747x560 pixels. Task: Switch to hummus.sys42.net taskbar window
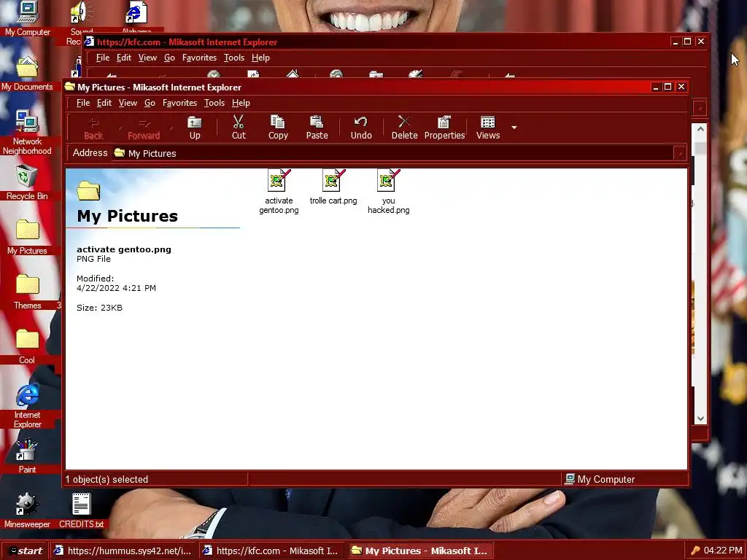[x=123, y=551]
